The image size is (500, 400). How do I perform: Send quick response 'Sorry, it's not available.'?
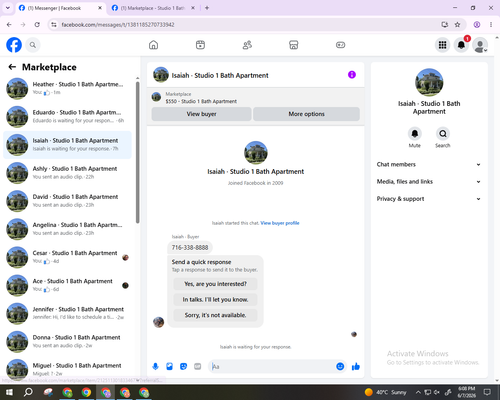click(x=215, y=315)
